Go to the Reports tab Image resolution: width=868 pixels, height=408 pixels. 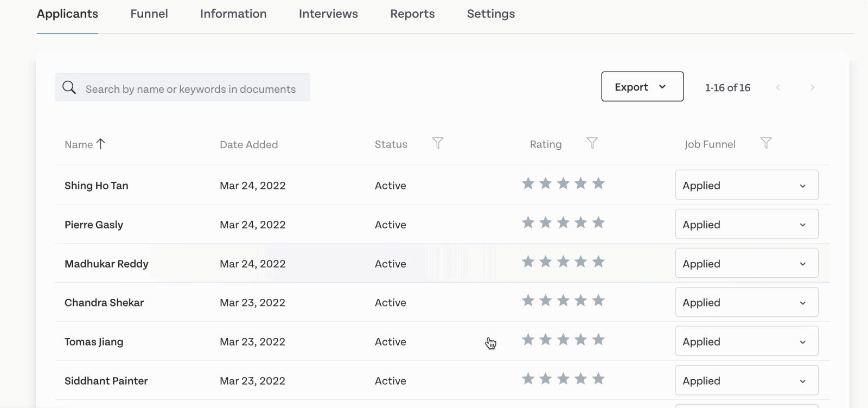[412, 14]
